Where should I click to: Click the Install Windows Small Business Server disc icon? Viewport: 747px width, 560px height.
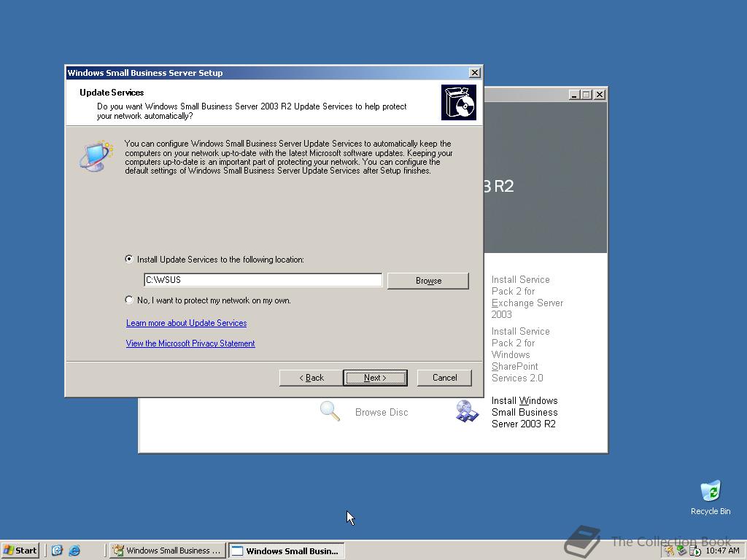[466, 411]
